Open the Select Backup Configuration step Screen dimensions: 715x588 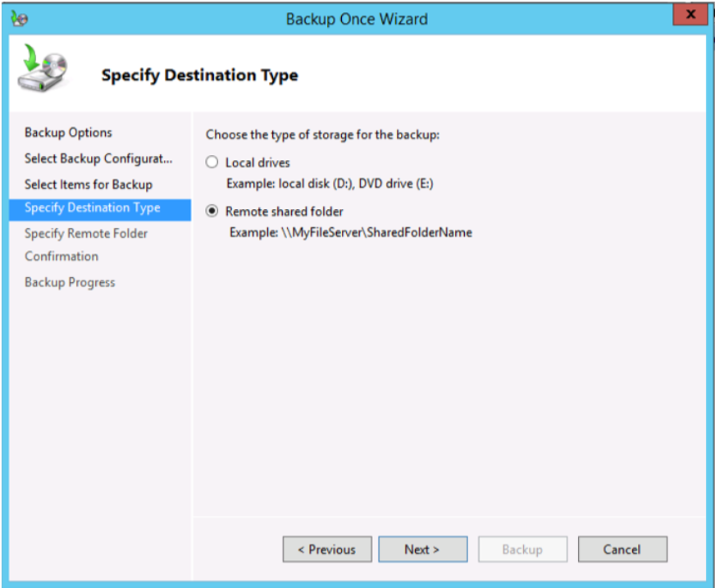coord(98,158)
